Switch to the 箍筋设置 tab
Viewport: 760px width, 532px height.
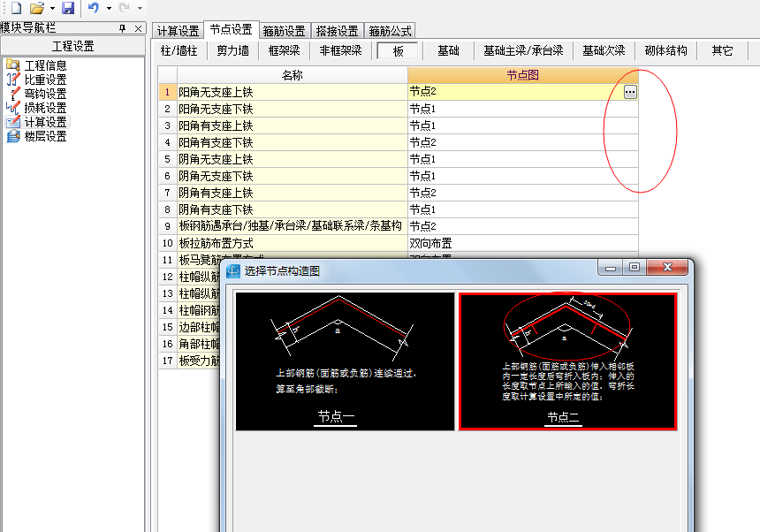point(284,31)
